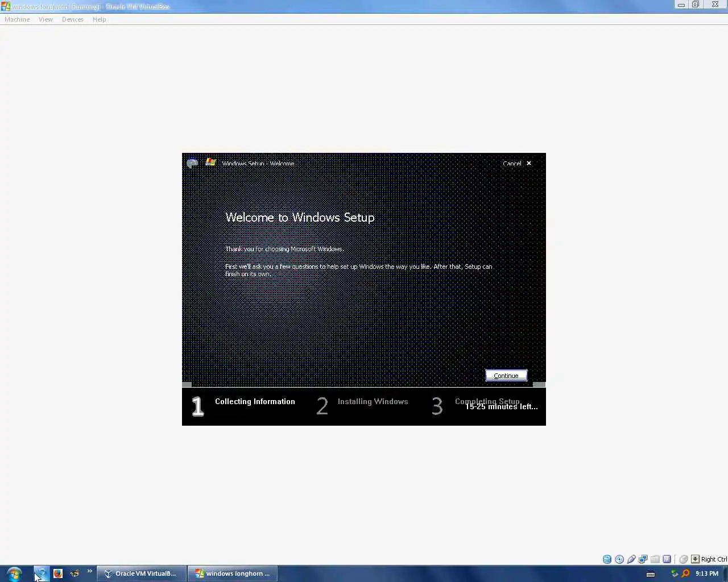This screenshot has height=582, width=728.
Task: Click the Continue button in Windows Setup
Action: point(506,376)
